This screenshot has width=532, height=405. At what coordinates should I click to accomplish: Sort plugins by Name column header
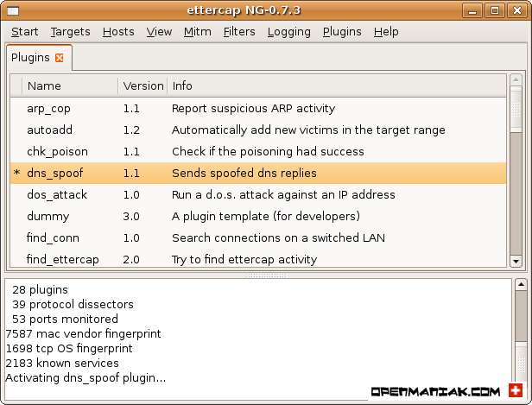(70, 85)
